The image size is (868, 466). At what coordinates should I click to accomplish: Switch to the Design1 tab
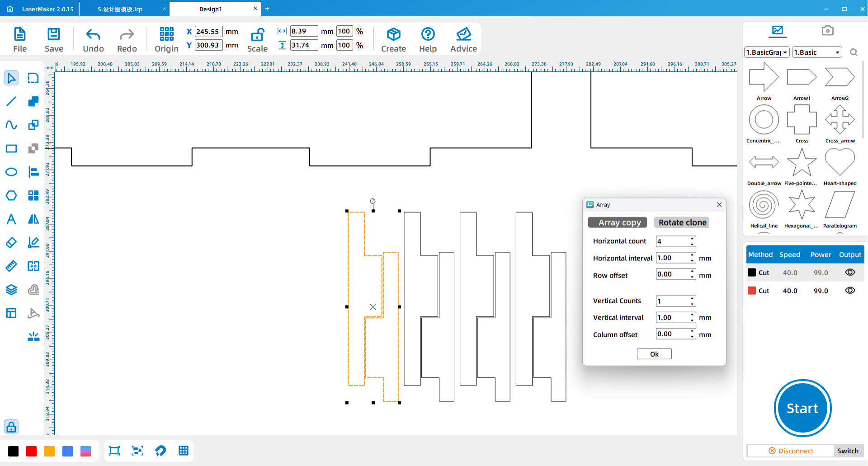[x=211, y=9]
